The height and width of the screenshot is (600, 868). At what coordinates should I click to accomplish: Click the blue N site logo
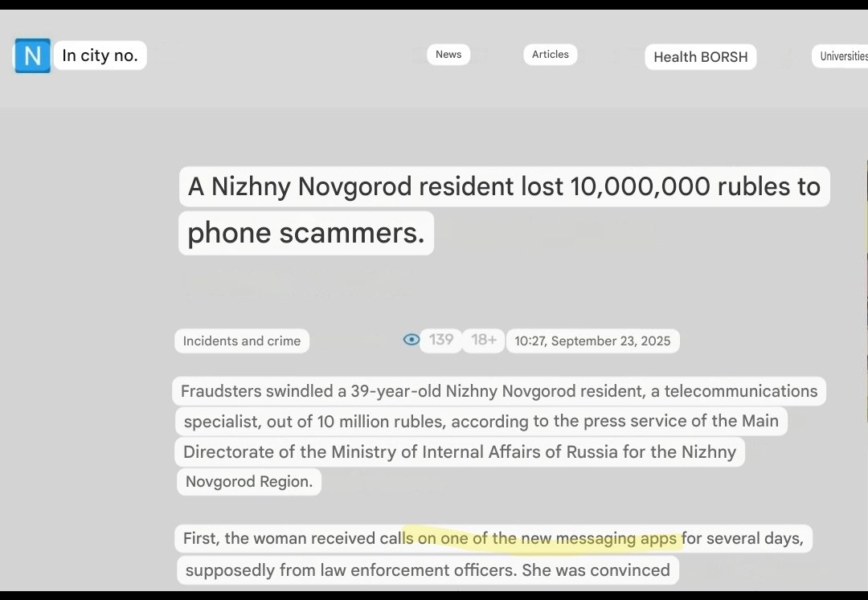[x=32, y=55]
